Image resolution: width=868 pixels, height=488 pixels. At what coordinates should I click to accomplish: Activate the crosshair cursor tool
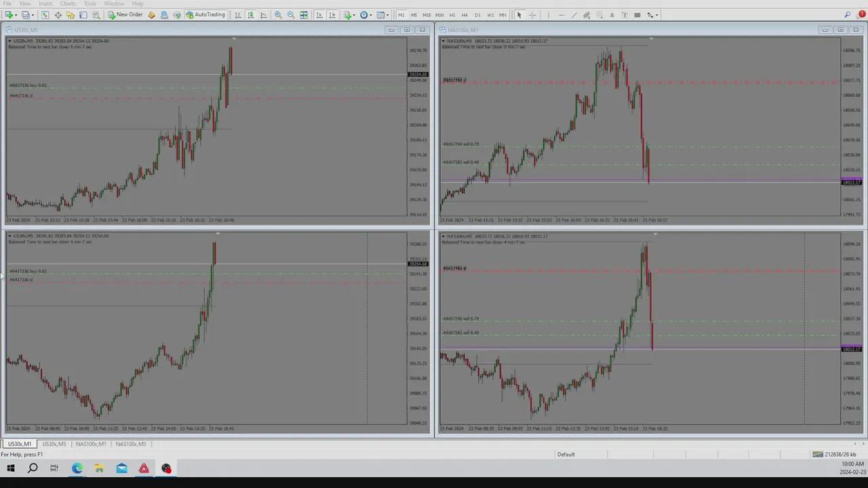532,15
